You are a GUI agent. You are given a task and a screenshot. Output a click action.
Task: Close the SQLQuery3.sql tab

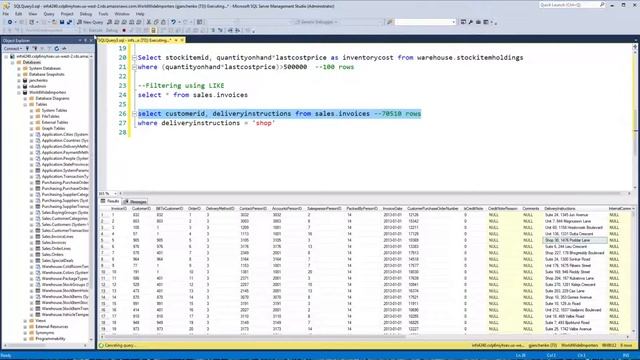click(182, 40)
